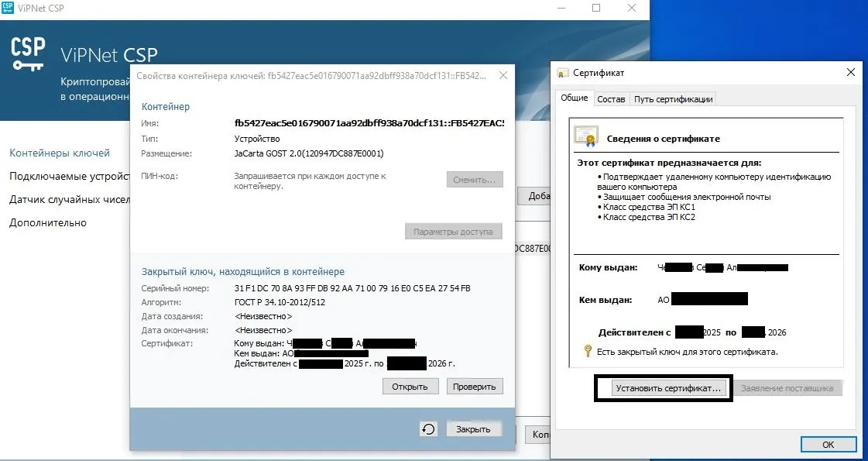Click the JaCarta GOST 2.0(120947DC887E0001) placement text
The height and width of the screenshot is (461, 868).
click(x=309, y=153)
